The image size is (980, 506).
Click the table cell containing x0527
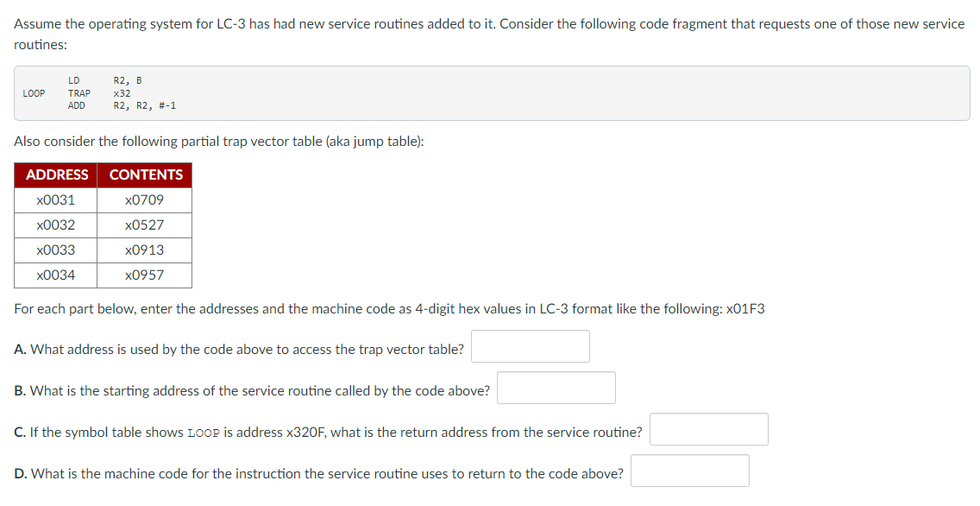coord(144,225)
